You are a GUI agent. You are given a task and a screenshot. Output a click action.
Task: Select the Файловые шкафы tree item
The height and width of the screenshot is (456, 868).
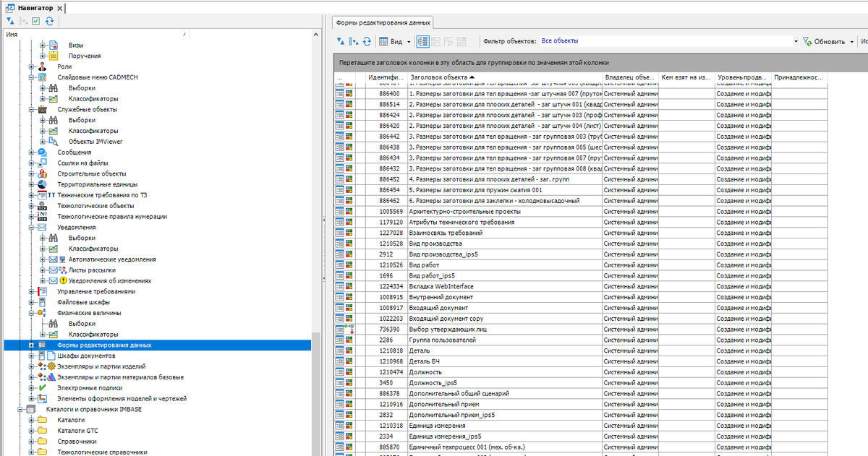click(83, 302)
